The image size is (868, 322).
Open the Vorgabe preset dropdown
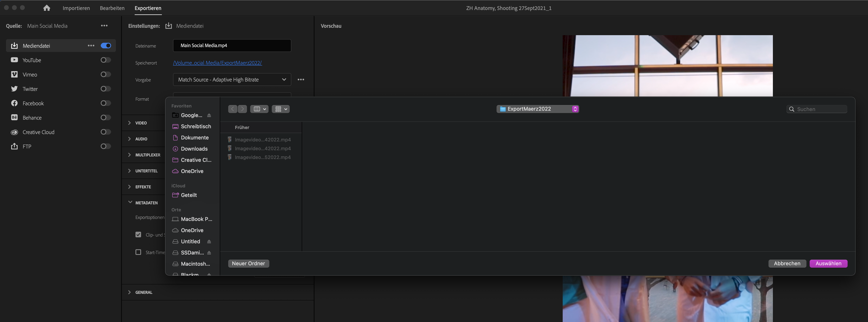[x=232, y=80]
